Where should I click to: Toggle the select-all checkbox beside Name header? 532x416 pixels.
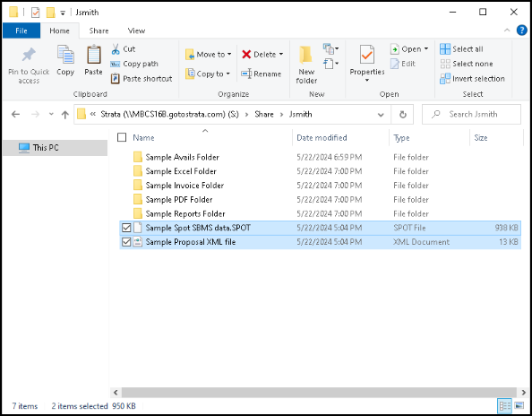122,137
